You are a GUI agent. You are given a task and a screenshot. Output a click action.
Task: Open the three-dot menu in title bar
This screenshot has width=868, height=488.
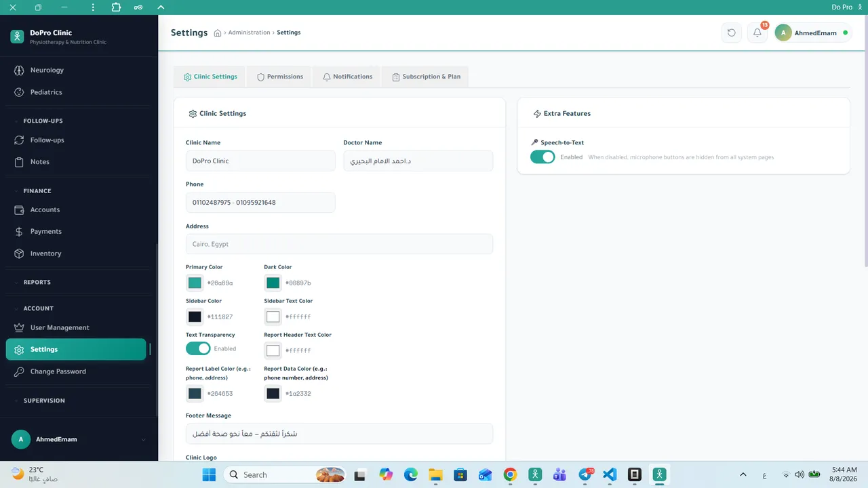94,7
